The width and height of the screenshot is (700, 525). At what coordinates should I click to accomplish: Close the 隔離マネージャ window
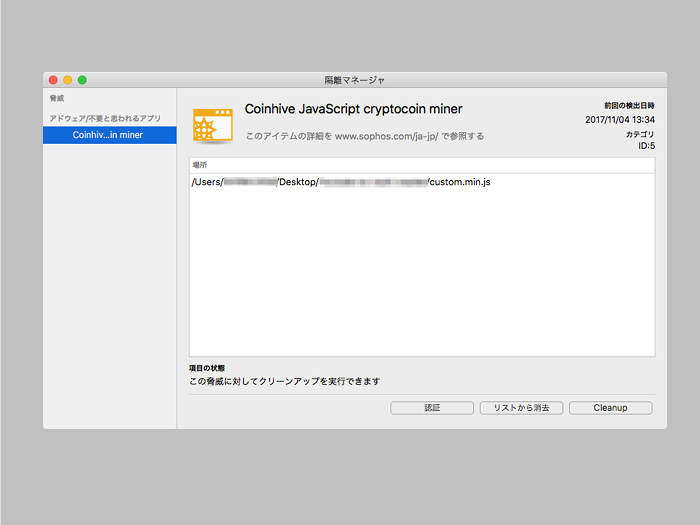pyautogui.click(x=53, y=80)
